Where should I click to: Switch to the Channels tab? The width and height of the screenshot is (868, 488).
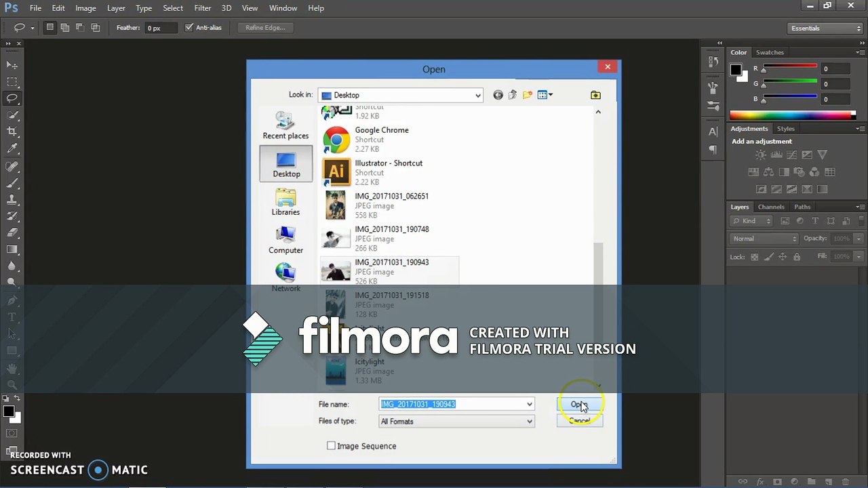pos(771,207)
